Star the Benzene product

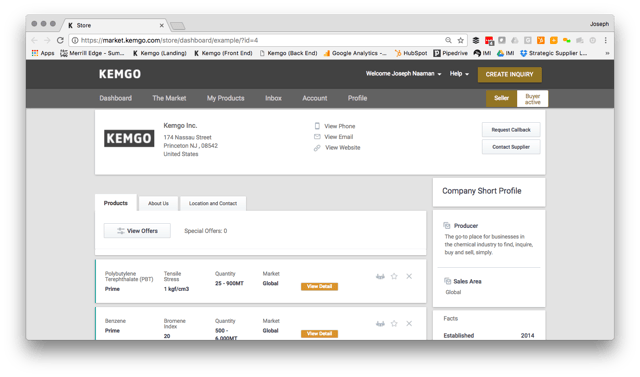pos(394,324)
